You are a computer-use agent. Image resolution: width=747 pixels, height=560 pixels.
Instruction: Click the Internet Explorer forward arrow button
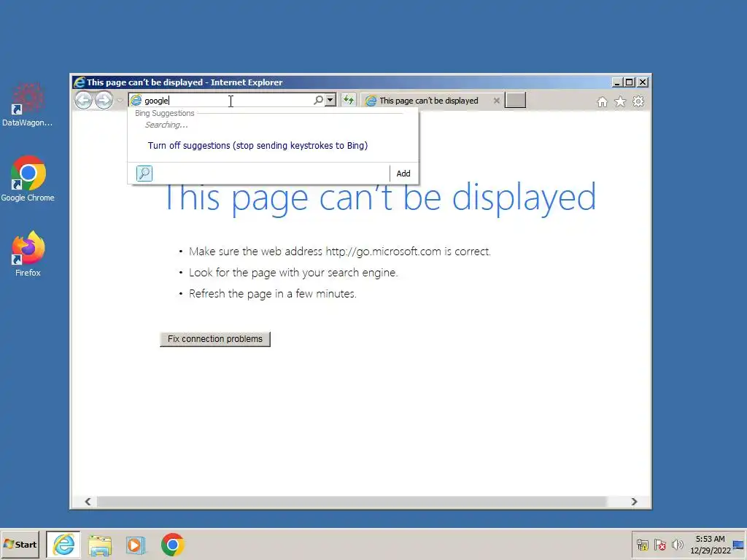[104, 101]
